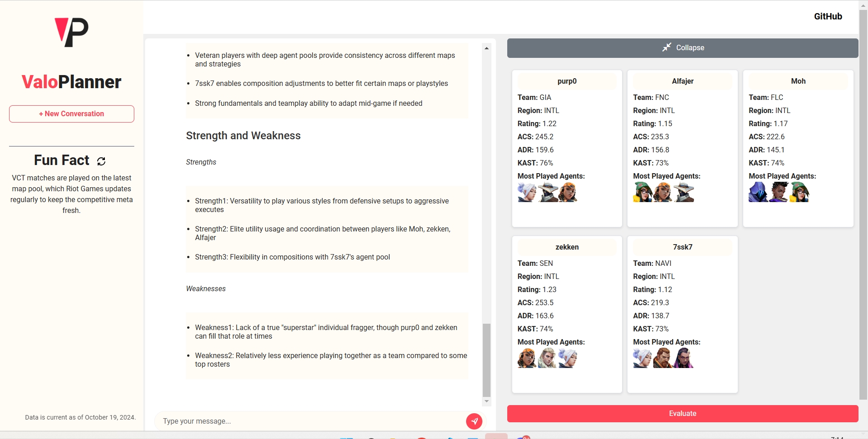Click Killjoy agent icon on Moh's card

[x=799, y=192]
